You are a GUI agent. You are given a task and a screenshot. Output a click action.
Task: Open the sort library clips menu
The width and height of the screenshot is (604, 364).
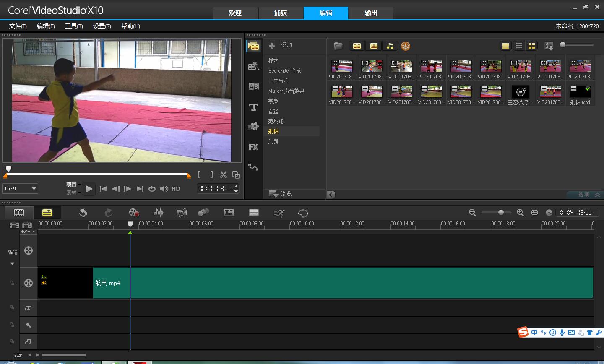[x=549, y=46]
